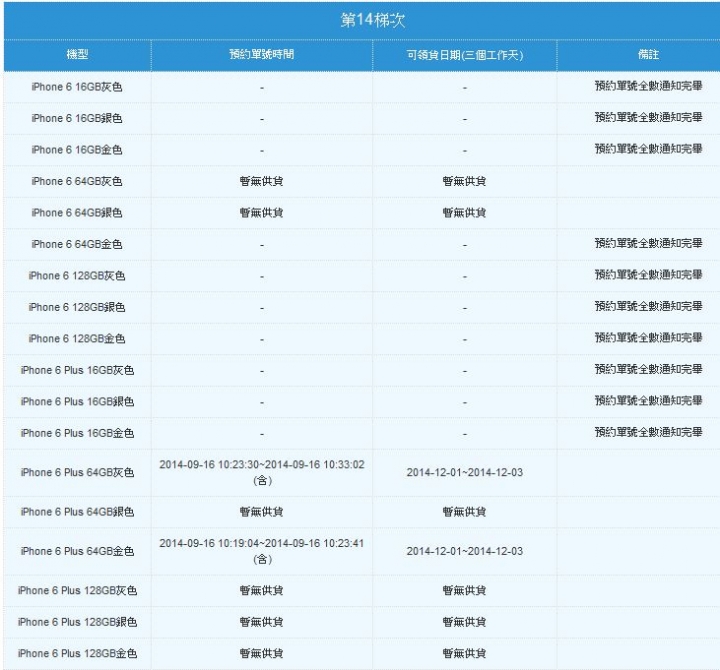Click 暫無供貨 under 預約單號時間 for iPhone 6 64GB灰色

[x=262, y=181]
